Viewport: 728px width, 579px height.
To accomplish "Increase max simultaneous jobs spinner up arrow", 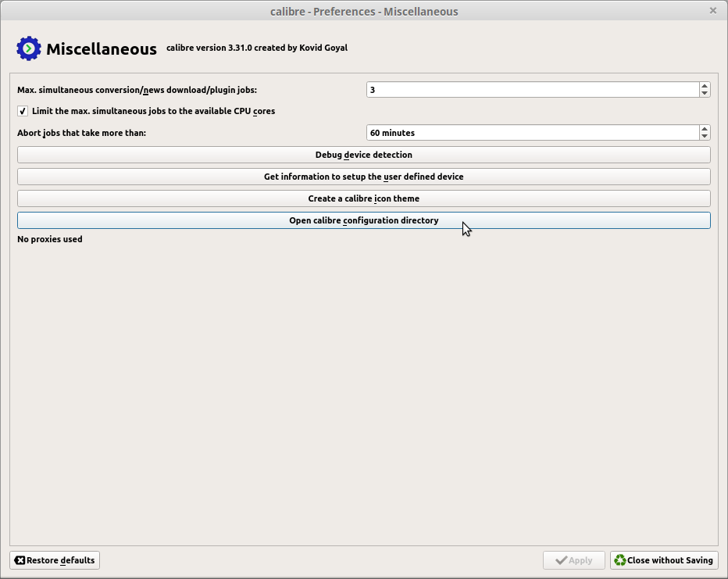I will [x=705, y=86].
